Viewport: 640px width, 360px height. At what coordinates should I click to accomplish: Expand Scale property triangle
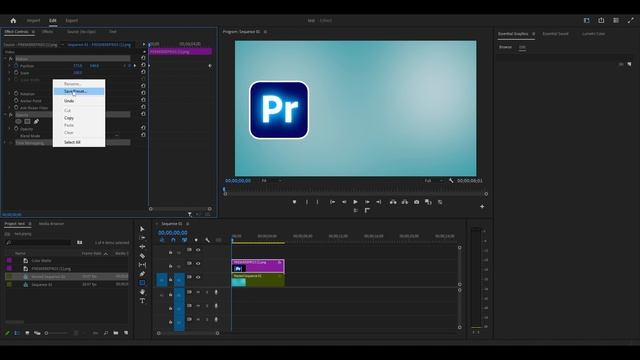tap(10, 73)
